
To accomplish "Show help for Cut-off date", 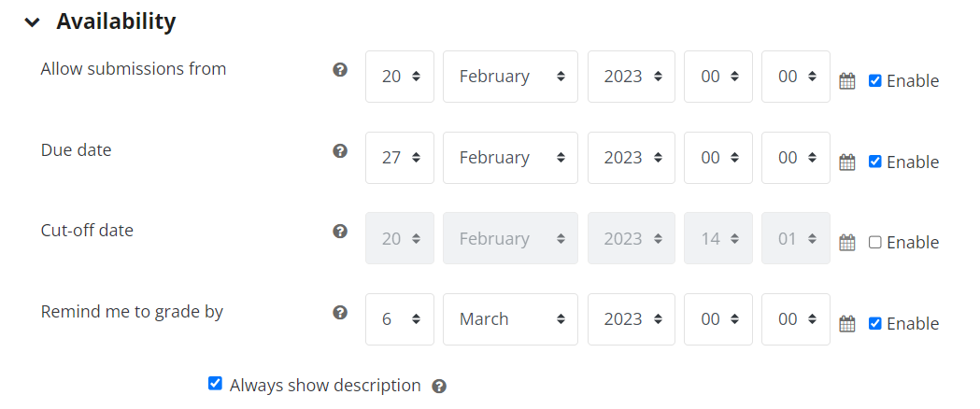I will (x=340, y=231).
